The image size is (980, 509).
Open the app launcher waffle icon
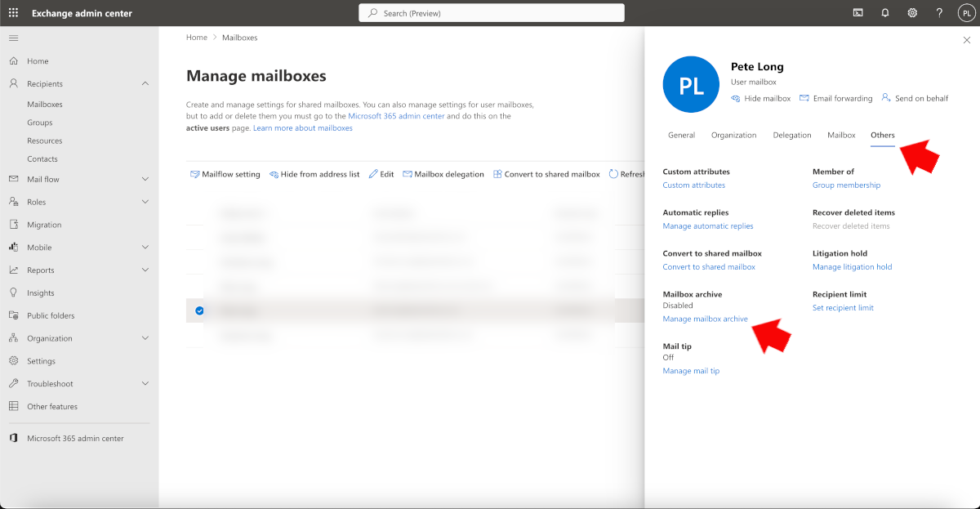[x=13, y=13]
